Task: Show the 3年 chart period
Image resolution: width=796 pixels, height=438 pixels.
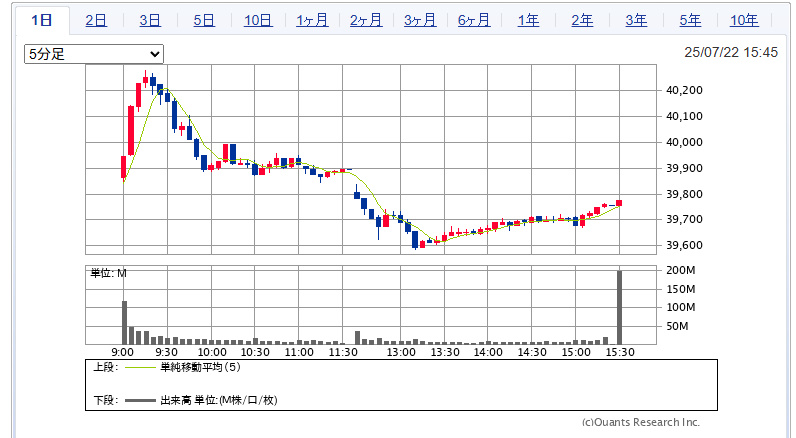Action: point(636,20)
